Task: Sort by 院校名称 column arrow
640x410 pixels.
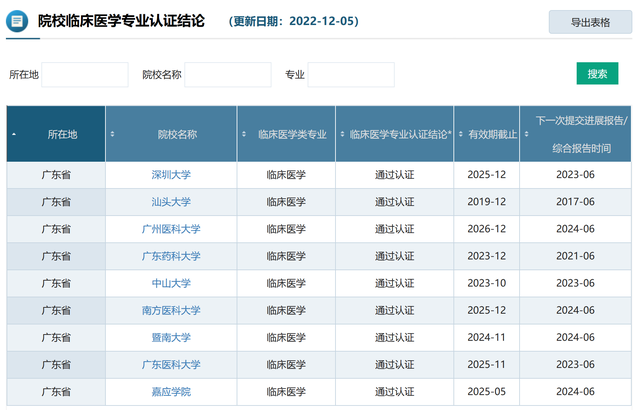Action: point(112,134)
